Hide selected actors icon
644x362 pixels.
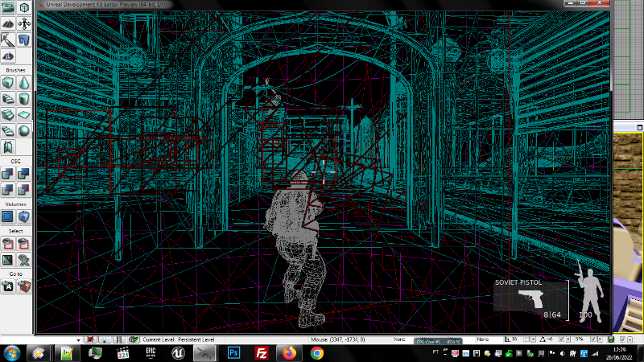24,244
